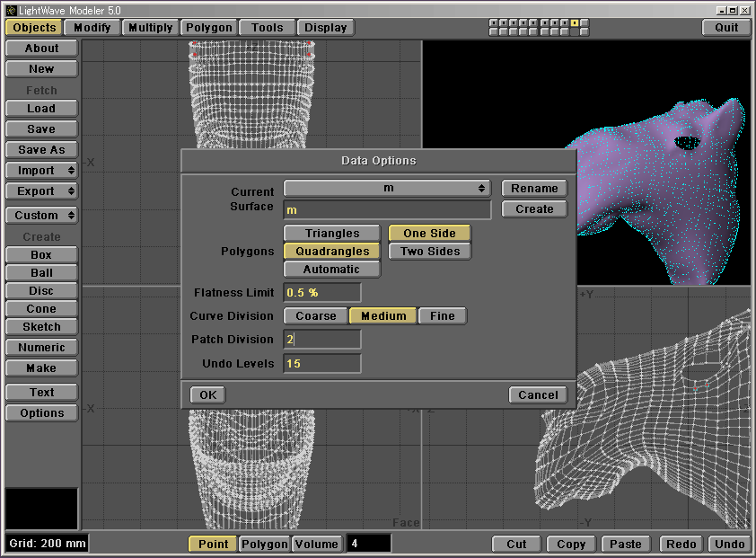Set the first layer as background
The width and height of the screenshot is (756, 558).
tap(494, 31)
